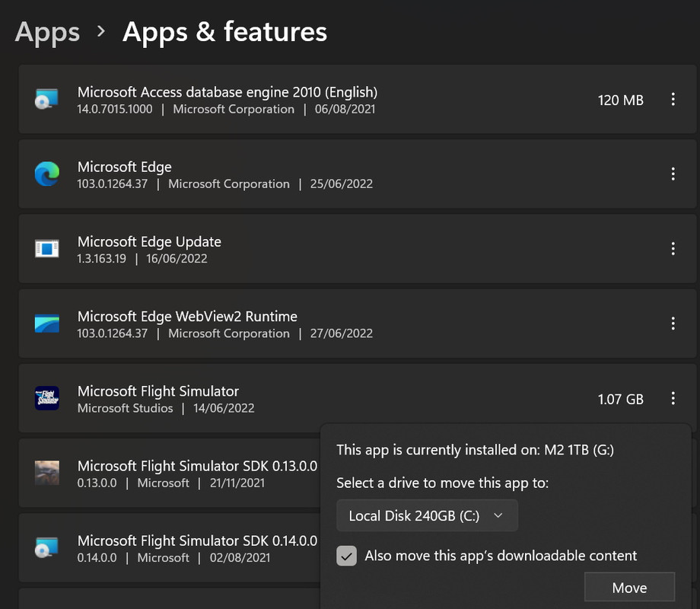Image resolution: width=700 pixels, height=609 pixels.
Task: Click the breadcrumb chevron after Apps
Action: click(101, 31)
